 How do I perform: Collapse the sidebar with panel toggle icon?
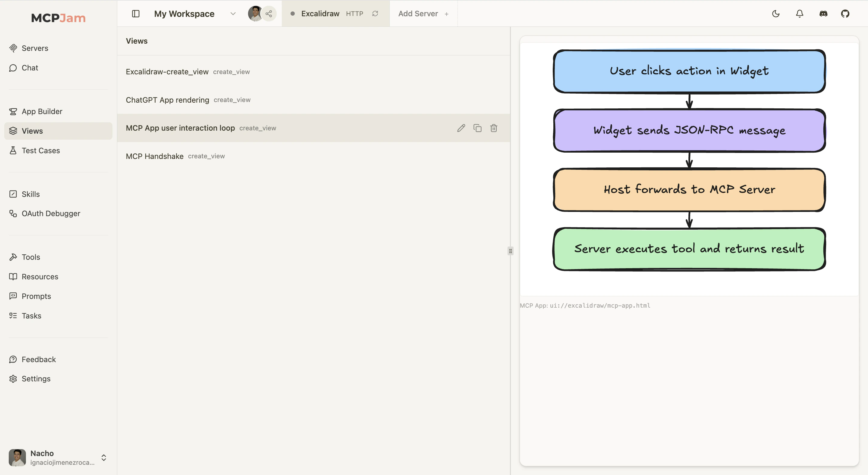[135, 14]
